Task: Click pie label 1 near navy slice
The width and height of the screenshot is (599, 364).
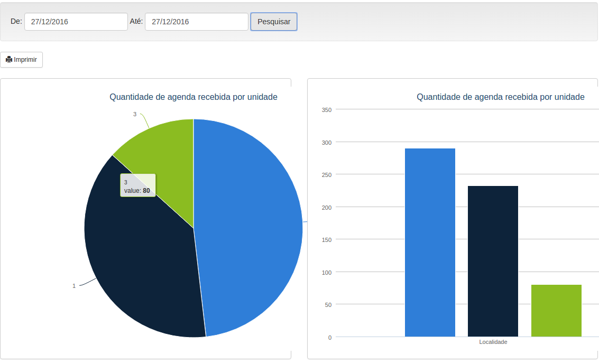Action: coord(74,286)
